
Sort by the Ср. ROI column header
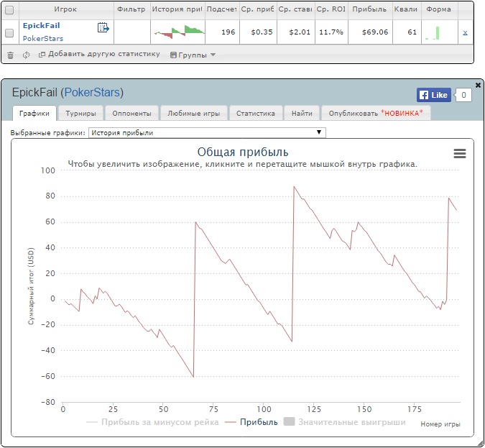331,9
